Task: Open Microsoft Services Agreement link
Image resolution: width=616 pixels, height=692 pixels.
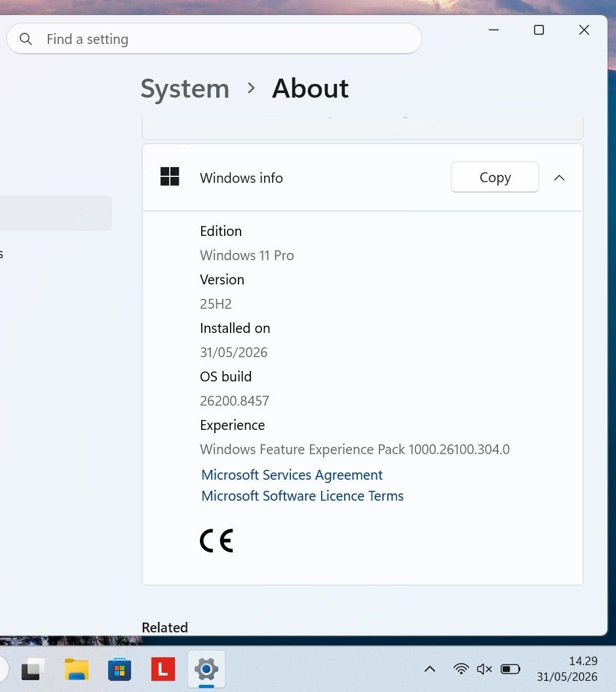Action: pyautogui.click(x=292, y=475)
